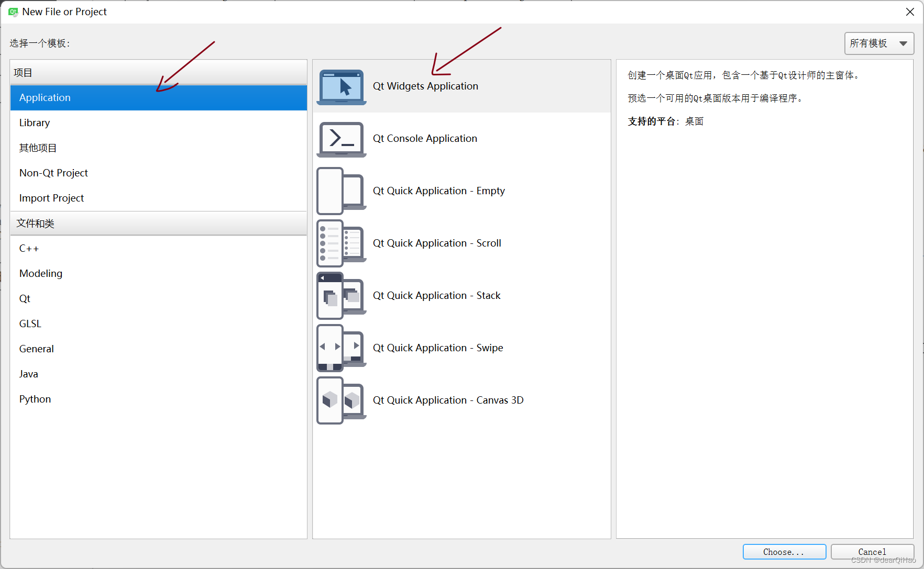Click the Qt Creator logo in title bar
This screenshot has height=569, width=924.
coord(13,12)
